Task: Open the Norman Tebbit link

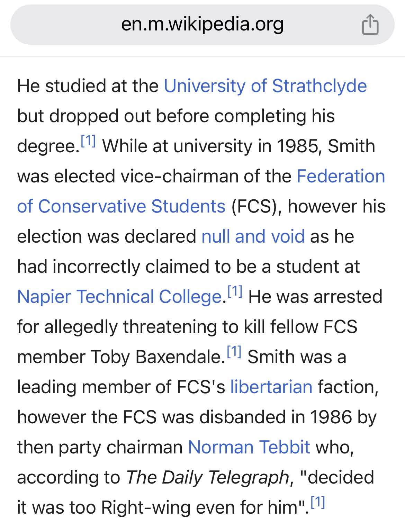Action: 249,447
